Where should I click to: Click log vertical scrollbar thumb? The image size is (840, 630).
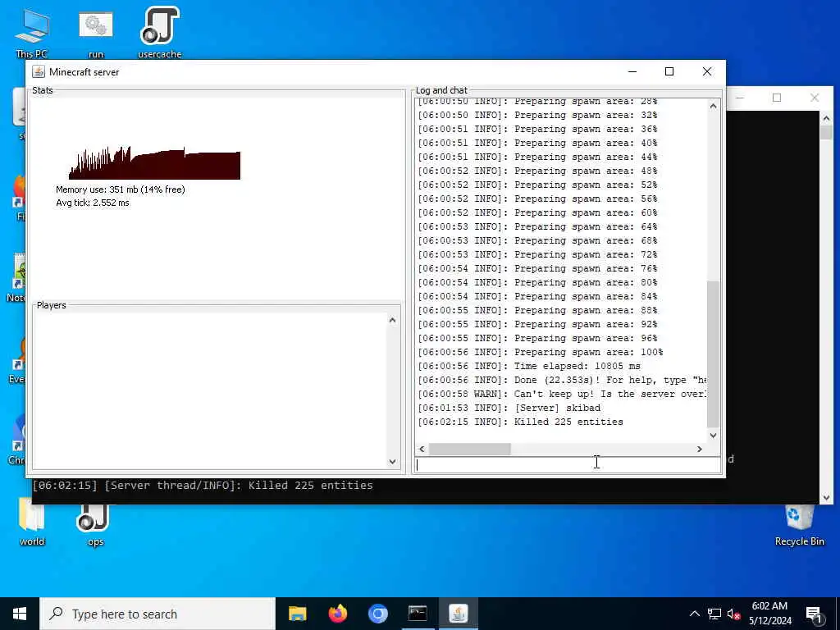coord(713,354)
